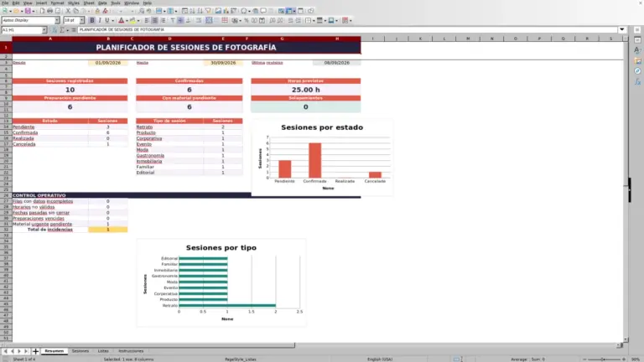Toggle bold formatting
Screen dimensions: 644x362
pyautogui.click(x=92, y=20)
